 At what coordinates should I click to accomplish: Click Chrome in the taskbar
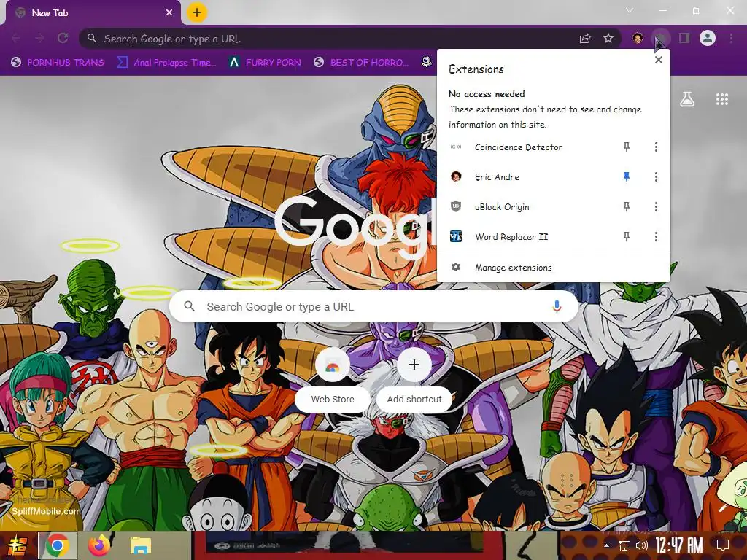(57, 545)
